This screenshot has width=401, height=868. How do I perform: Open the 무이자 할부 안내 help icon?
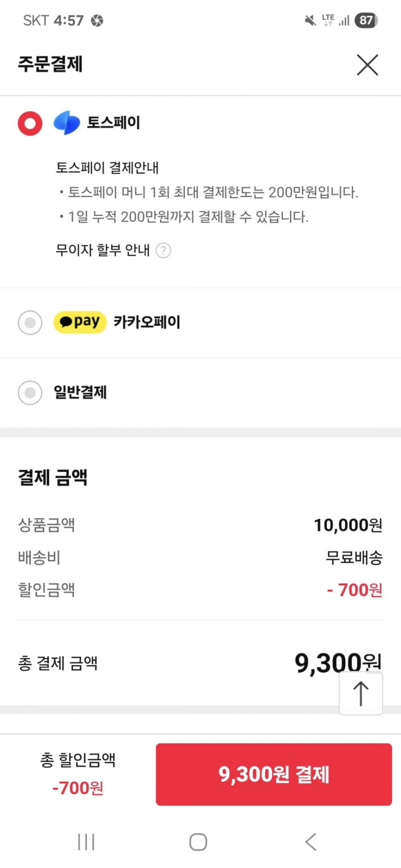(163, 250)
